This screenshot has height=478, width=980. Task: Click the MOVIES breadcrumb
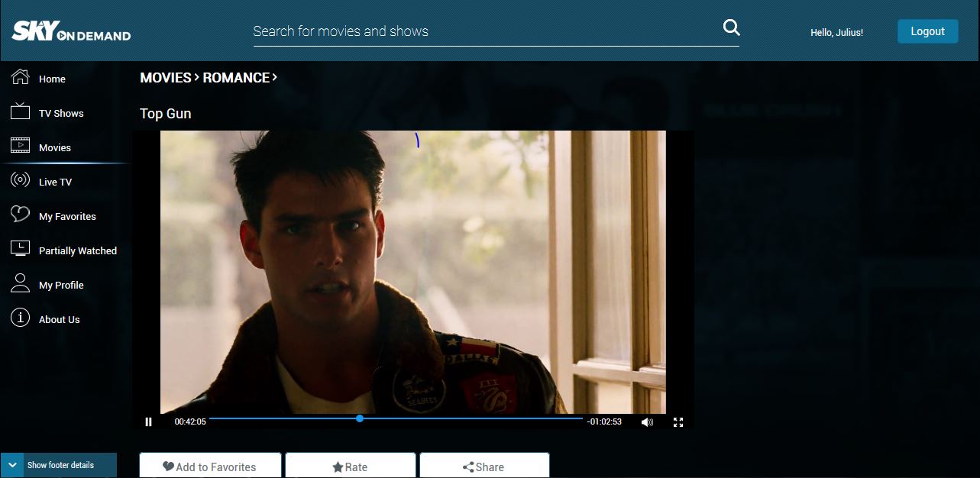(x=166, y=78)
